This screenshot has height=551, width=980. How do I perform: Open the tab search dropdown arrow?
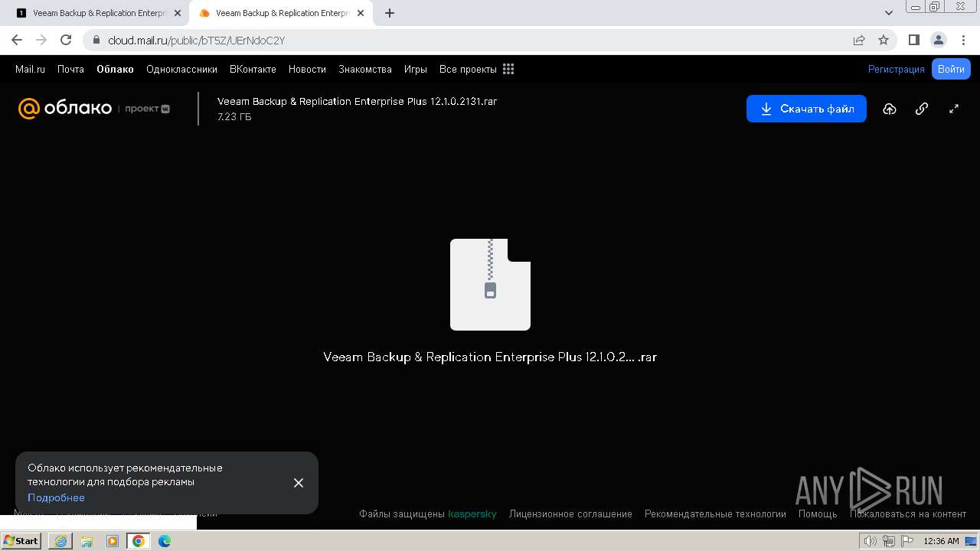[x=889, y=13]
